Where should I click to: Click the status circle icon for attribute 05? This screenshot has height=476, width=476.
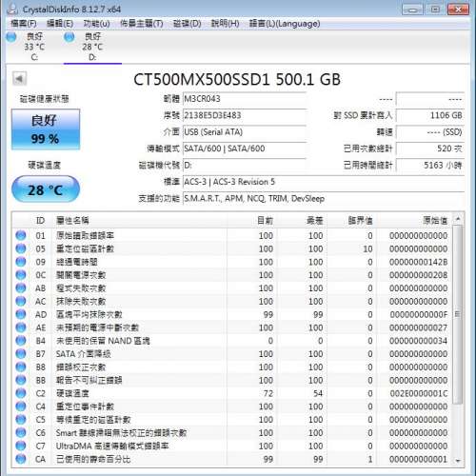(x=21, y=248)
